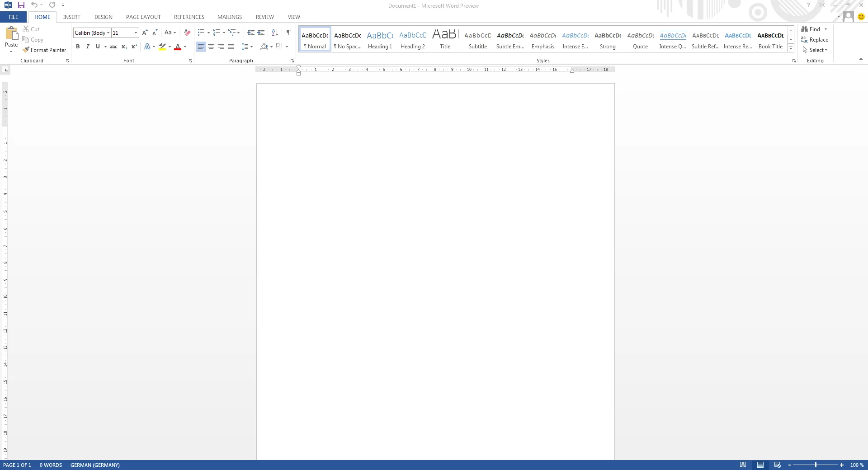Select the Format Painter tool
868x470 pixels.
point(44,50)
